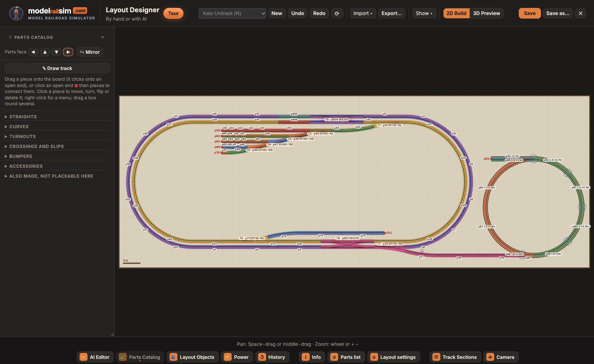Viewport: 594px width, 364px height.
Task: Face parts right with the right arrow
Action: tap(68, 52)
